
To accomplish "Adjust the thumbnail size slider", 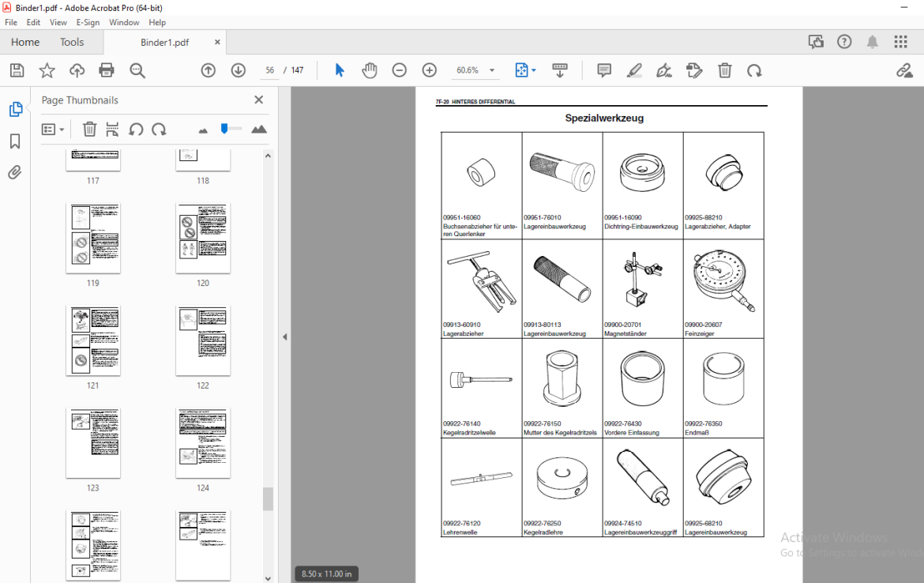I will pyautogui.click(x=231, y=129).
